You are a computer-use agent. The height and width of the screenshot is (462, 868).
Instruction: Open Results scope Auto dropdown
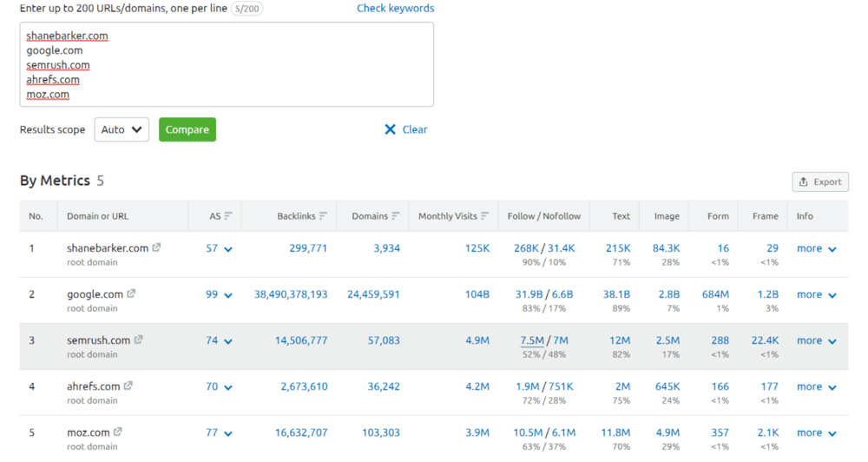click(122, 129)
